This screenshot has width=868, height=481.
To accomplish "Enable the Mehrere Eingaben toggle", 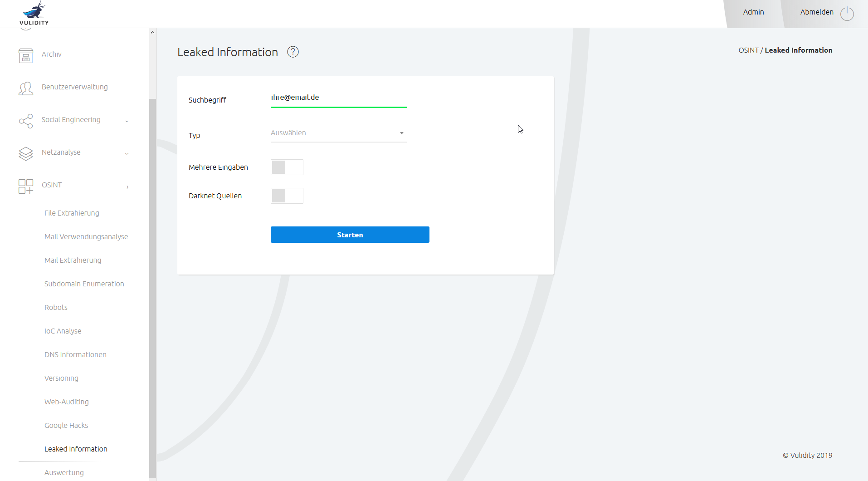I will tap(287, 167).
